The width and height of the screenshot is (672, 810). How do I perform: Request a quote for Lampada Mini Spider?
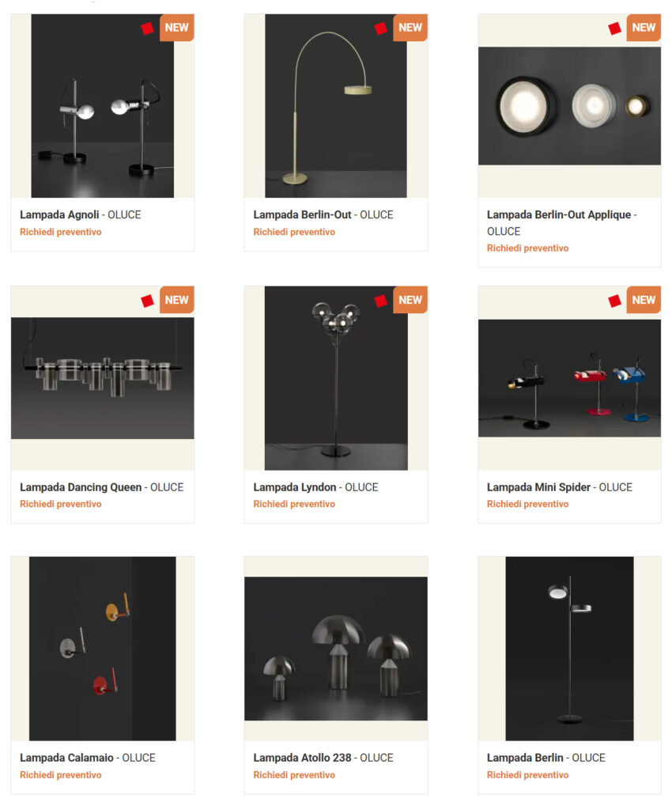527,504
